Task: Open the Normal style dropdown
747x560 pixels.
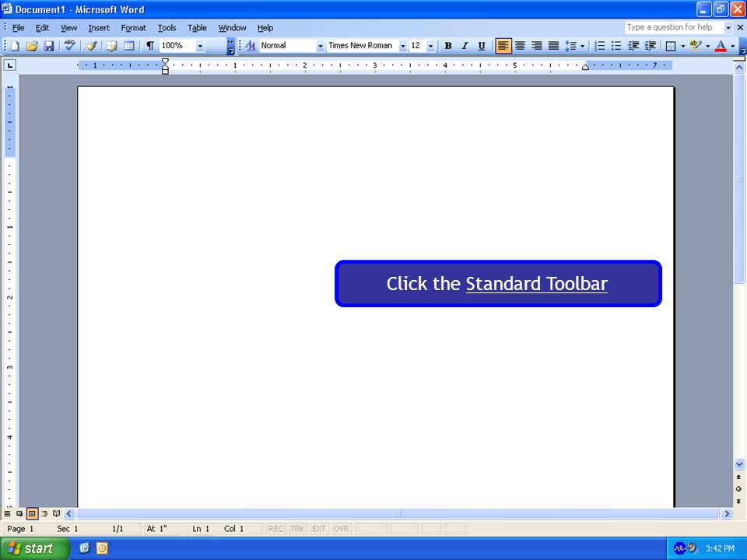Action: [x=320, y=46]
